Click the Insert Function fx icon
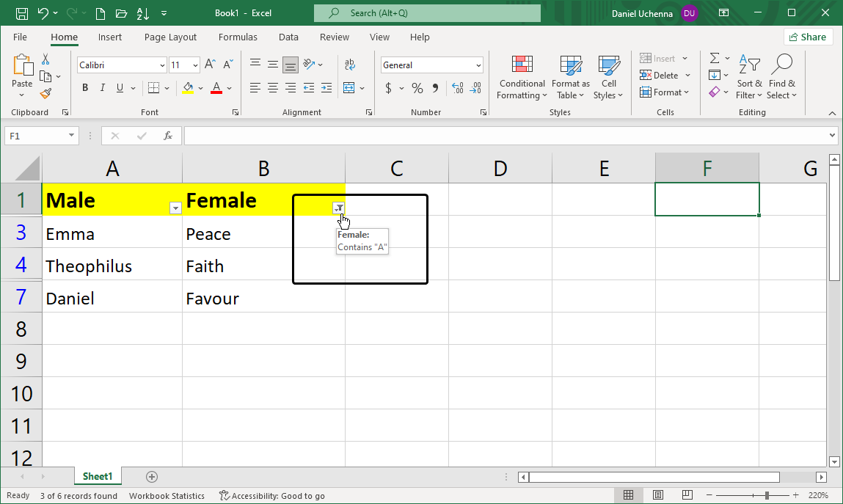The width and height of the screenshot is (843, 504). (167, 136)
